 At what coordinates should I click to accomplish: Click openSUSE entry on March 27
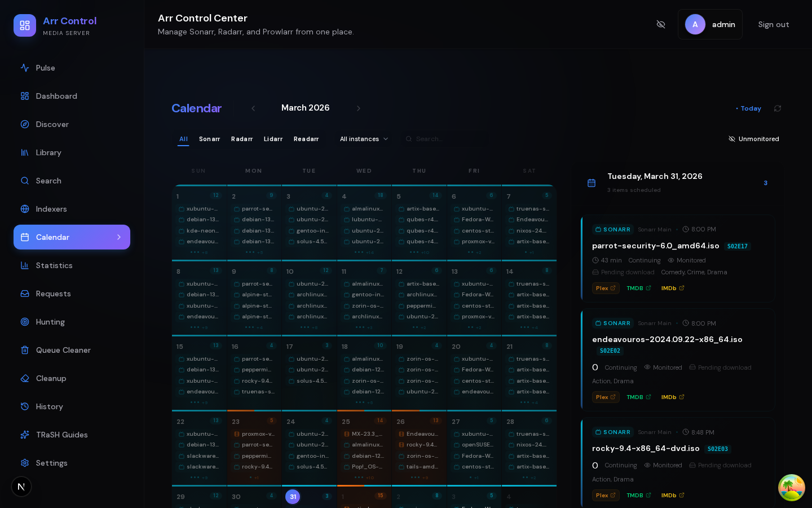click(x=474, y=445)
